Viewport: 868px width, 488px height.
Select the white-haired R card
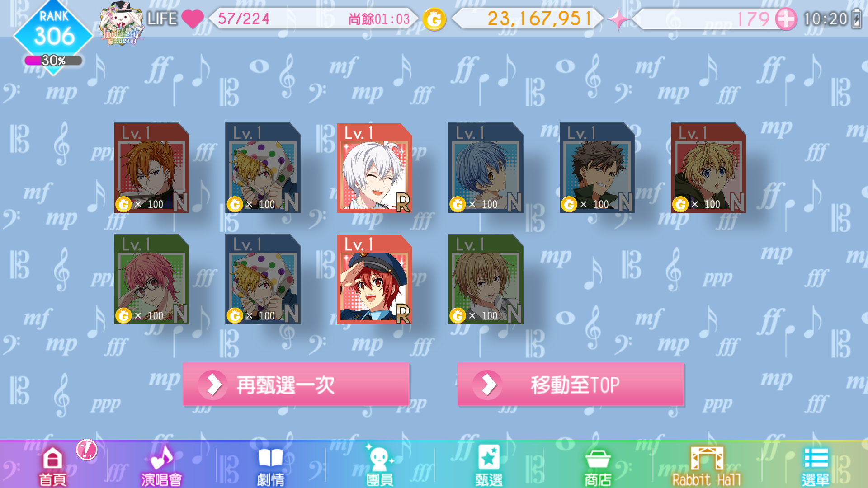pyautogui.click(x=374, y=168)
